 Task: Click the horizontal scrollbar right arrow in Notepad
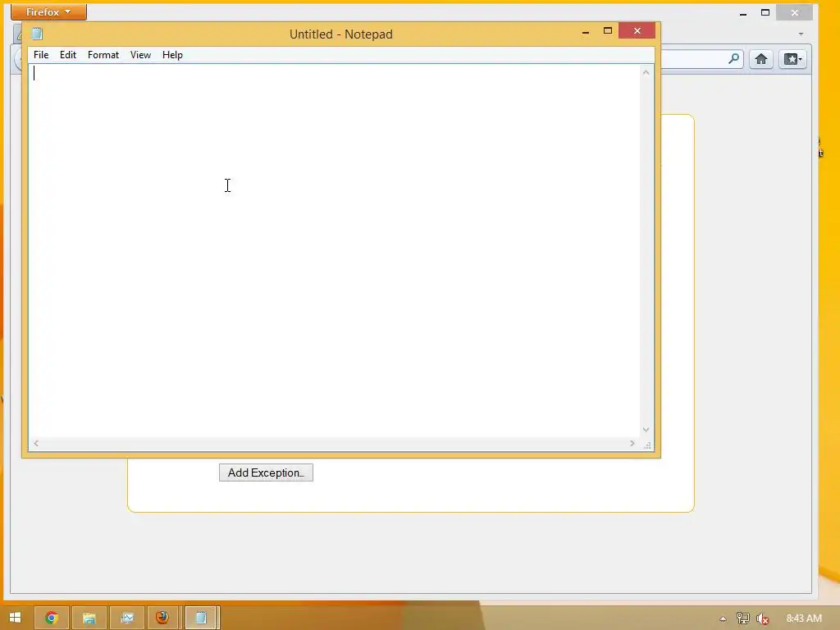point(632,443)
